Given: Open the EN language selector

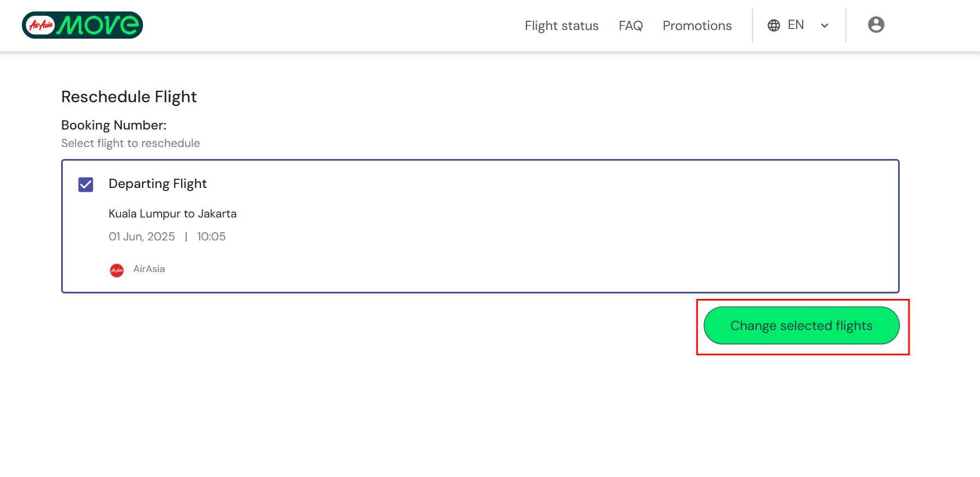Looking at the screenshot, I should (795, 25).
